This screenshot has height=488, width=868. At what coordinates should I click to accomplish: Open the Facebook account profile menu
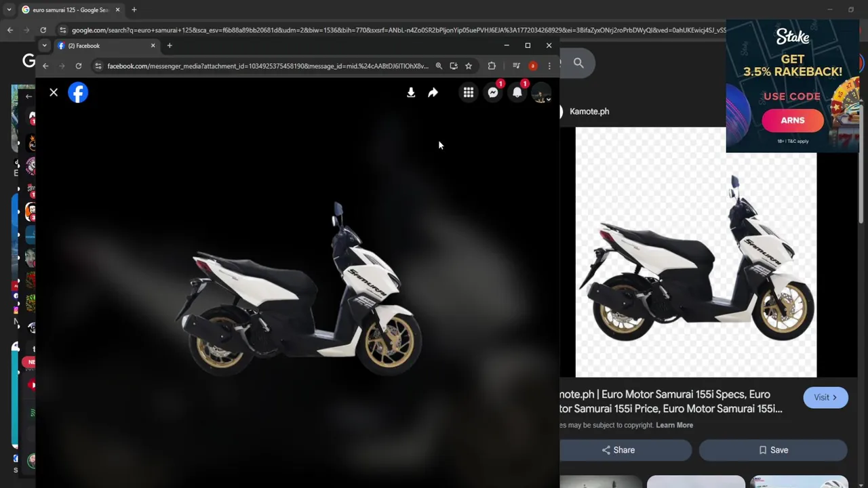(541, 94)
